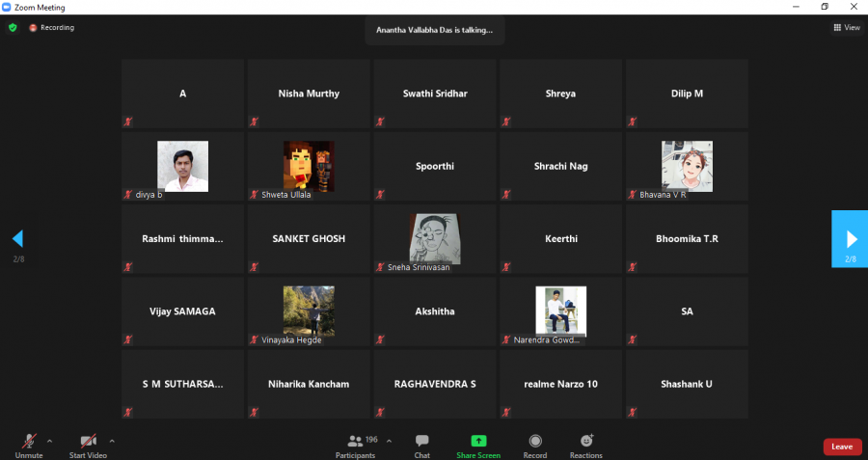The width and height of the screenshot is (868, 460).
Task: Go to previous page of participants
Action: [x=16, y=238]
